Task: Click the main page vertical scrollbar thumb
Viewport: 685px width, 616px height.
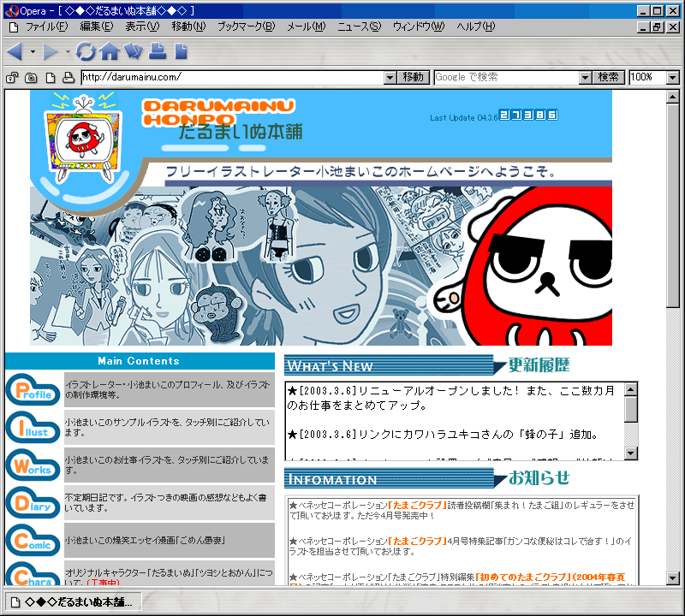Action: [x=673, y=205]
